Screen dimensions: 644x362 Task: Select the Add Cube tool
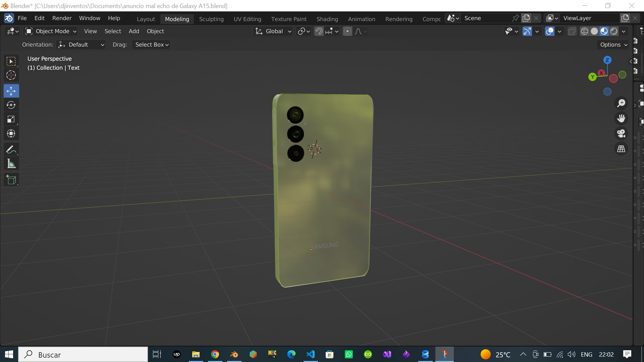pyautogui.click(x=11, y=180)
